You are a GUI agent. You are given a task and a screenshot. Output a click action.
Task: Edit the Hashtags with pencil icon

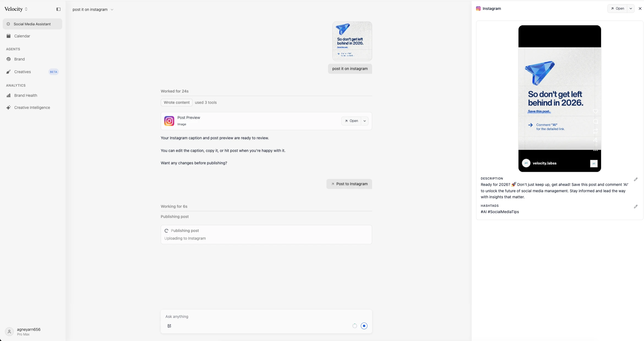click(x=636, y=207)
